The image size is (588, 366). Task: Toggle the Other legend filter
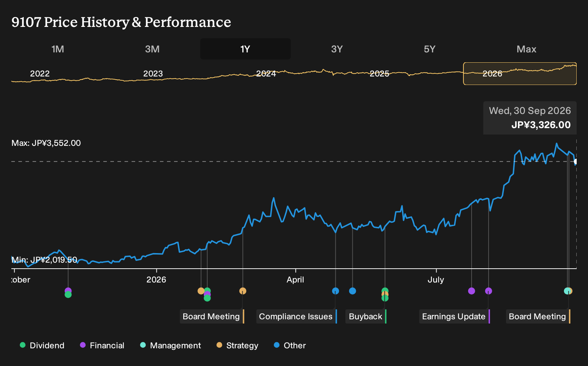tap(290, 345)
